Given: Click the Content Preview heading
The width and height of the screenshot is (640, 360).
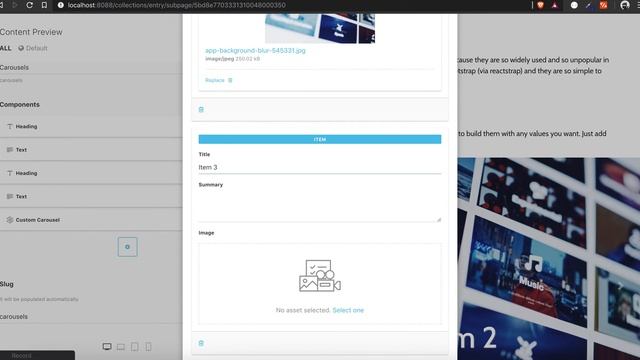Looking at the screenshot, I should pyautogui.click(x=31, y=32).
